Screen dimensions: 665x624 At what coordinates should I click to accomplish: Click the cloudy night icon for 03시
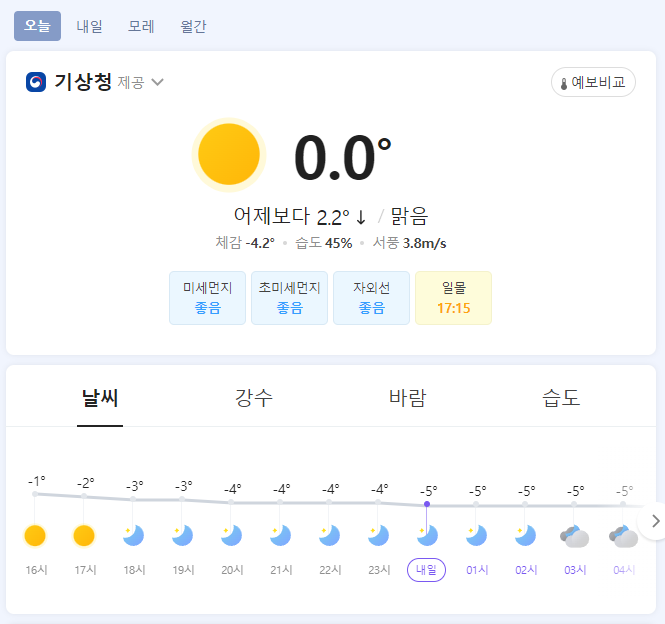(x=574, y=536)
